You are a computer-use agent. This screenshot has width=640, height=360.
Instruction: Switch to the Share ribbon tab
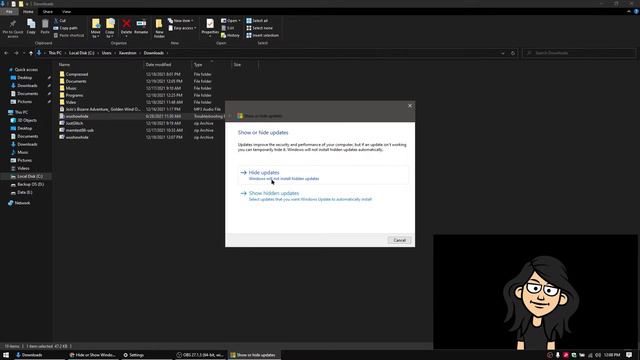(x=48, y=11)
